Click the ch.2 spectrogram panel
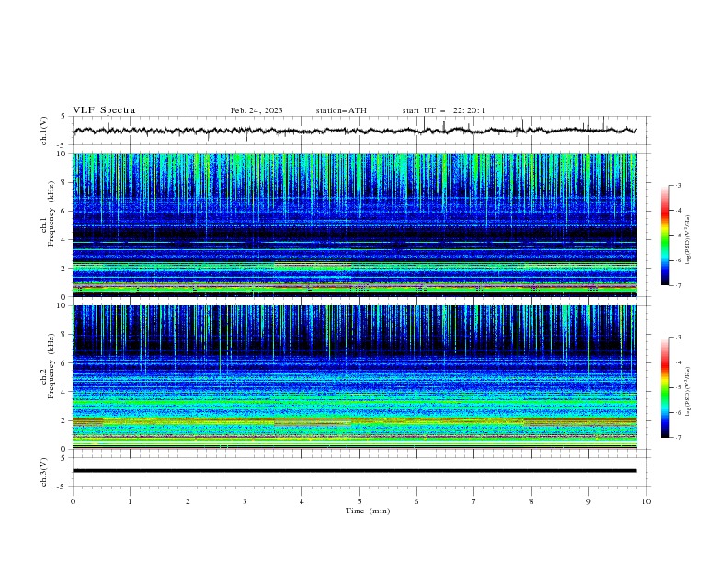 (354, 377)
